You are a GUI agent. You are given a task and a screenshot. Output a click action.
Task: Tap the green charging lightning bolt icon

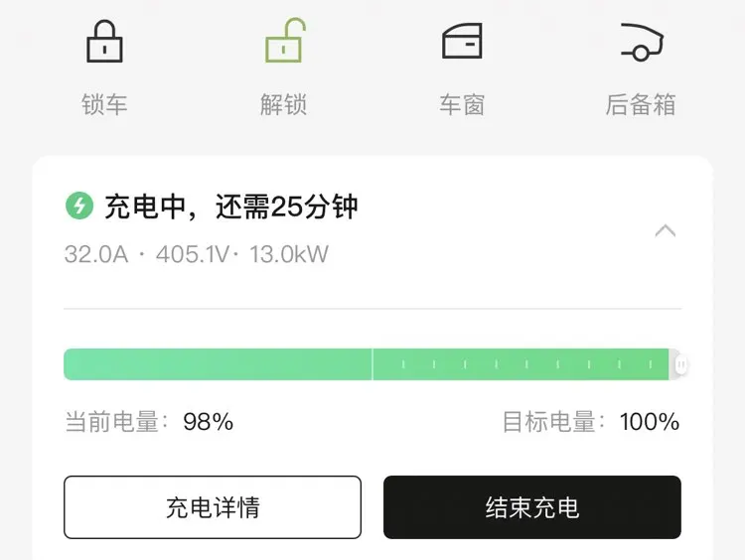[79, 206]
